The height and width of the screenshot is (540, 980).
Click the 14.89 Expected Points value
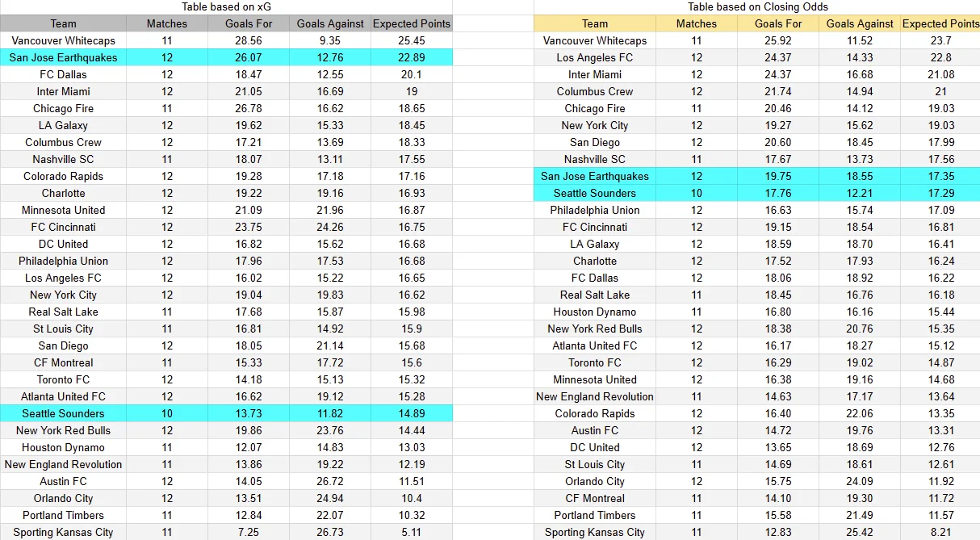coord(412,413)
